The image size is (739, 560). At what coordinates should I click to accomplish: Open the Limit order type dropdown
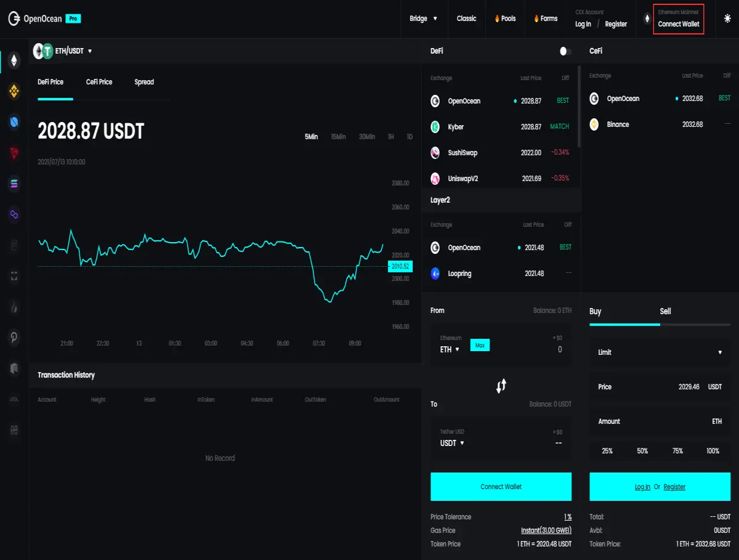point(660,352)
